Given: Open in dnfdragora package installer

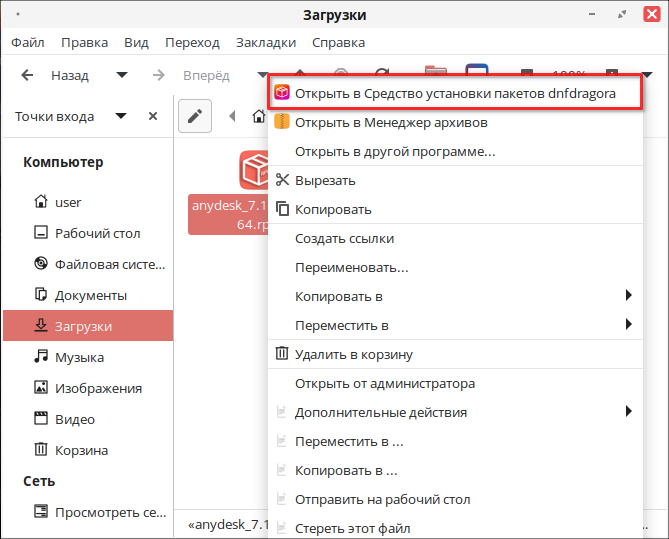Looking at the screenshot, I should coord(455,93).
